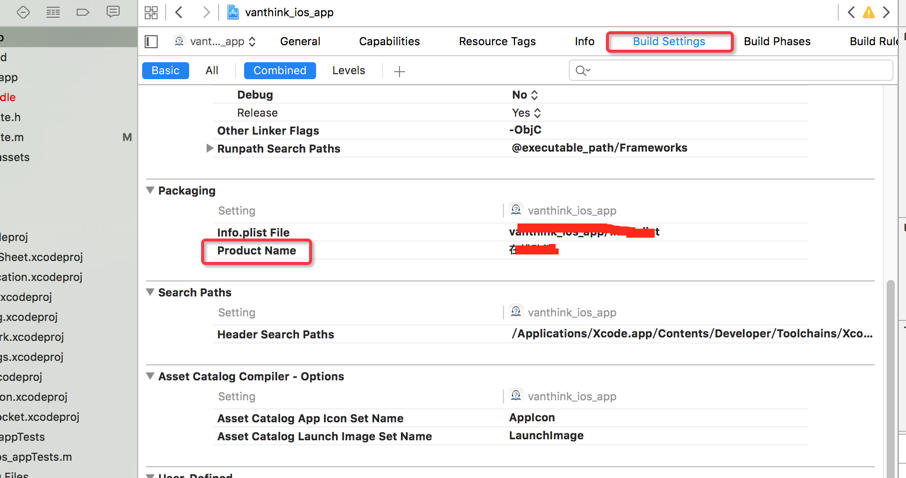Switch to the Build Settings tab

coord(669,41)
